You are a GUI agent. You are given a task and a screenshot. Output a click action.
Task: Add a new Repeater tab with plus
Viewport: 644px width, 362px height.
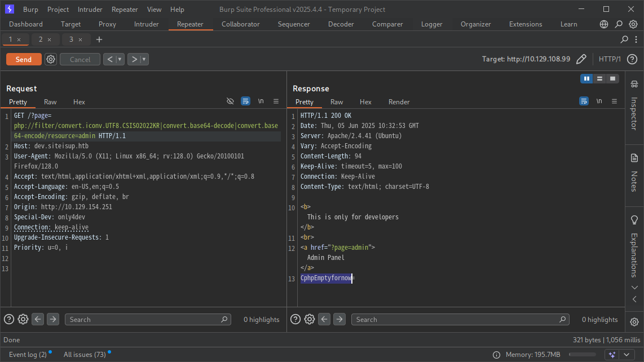pyautogui.click(x=99, y=39)
